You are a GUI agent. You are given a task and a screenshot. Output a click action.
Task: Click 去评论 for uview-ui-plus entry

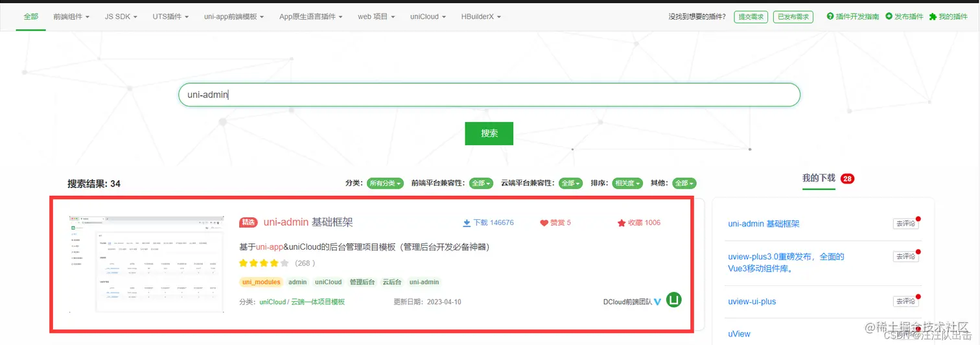click(905, 302)
